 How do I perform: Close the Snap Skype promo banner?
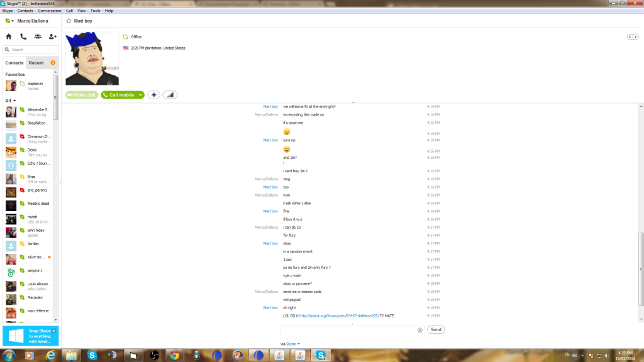(x=54, y=331)
